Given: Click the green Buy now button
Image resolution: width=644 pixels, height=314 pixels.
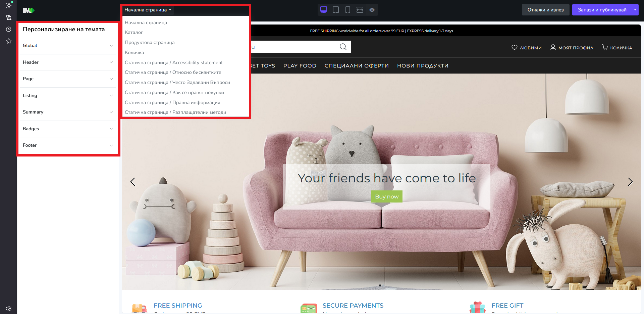Looking at the screenshot, I should point(387,196).
